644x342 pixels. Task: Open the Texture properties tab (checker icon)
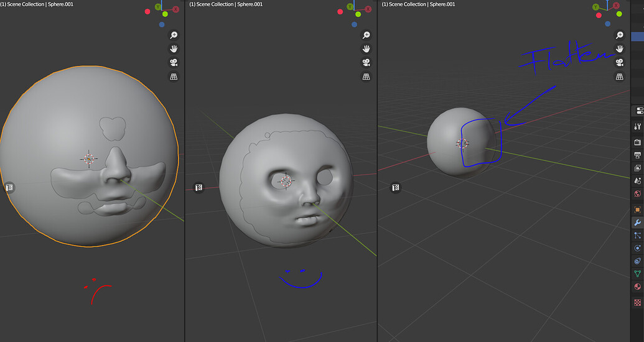tap(637, 303)
